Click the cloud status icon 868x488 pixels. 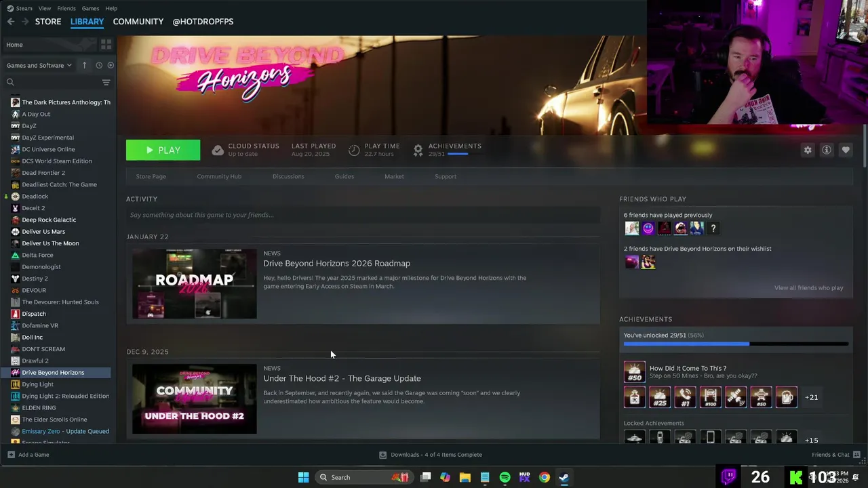point(218,150)
